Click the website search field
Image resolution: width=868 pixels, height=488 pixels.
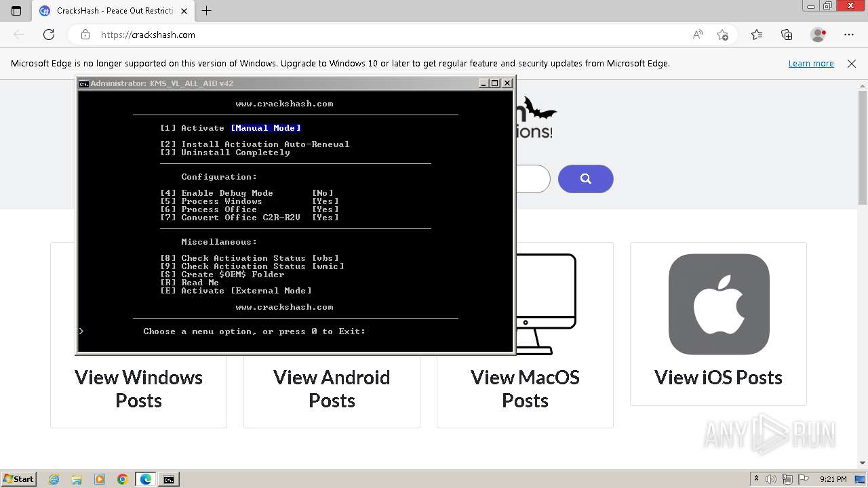point(532,179)
